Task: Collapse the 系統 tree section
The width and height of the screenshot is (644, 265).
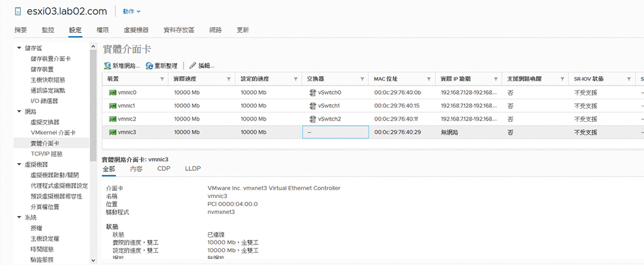Action: coord(19,217)
